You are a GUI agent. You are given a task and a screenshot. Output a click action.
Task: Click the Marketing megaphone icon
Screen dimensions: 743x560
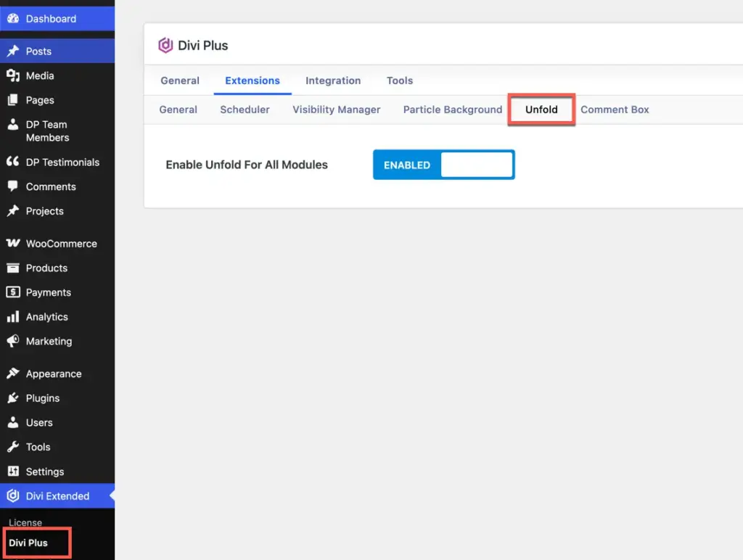point(13,341)
